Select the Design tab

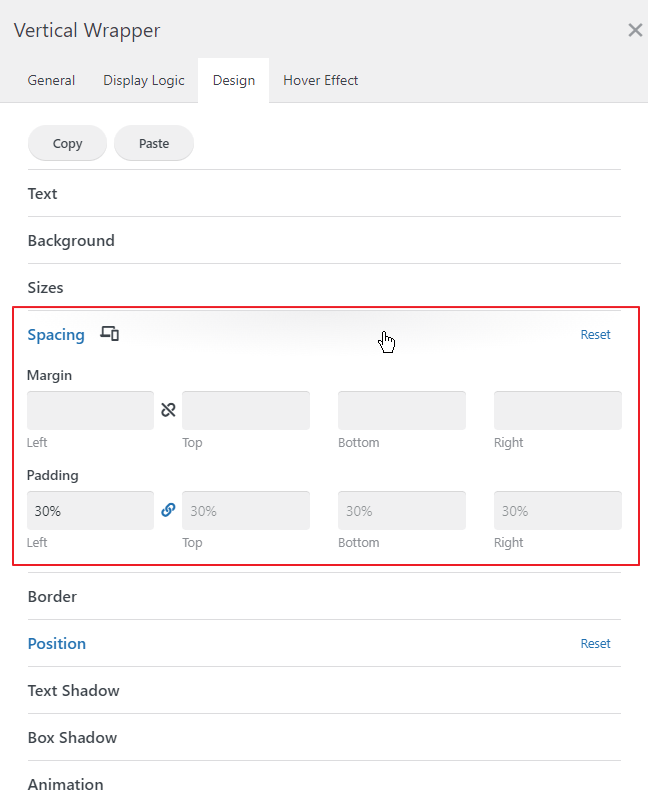(234, 80)
